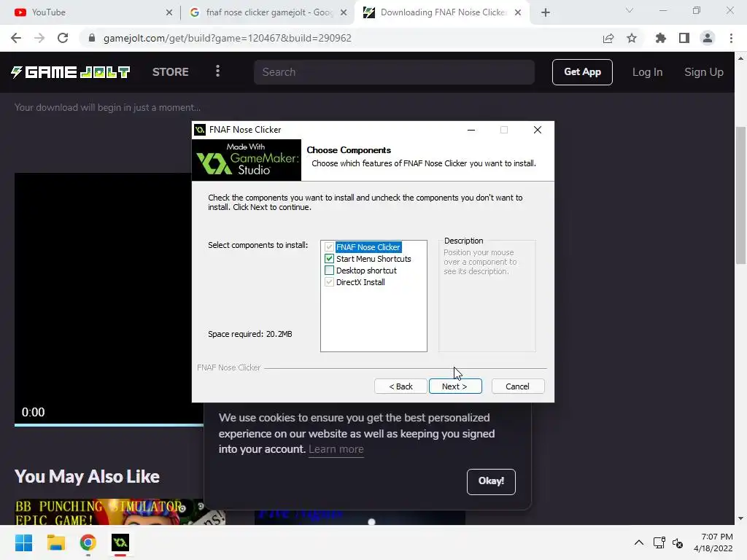This screenshot has height=560, width=747.
Task: Open Chrome's three-dot menu
Action: tap(731, 38)
